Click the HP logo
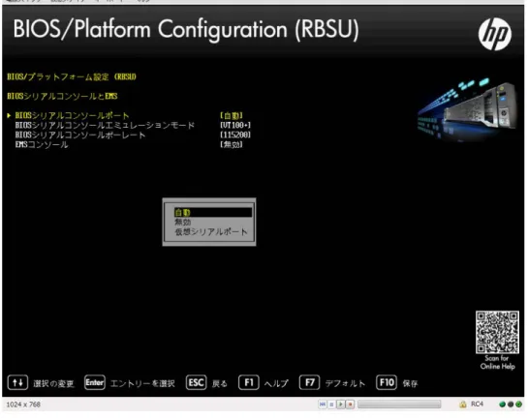The height and width of the screenshot is (420, 528). tap(495, 34)
